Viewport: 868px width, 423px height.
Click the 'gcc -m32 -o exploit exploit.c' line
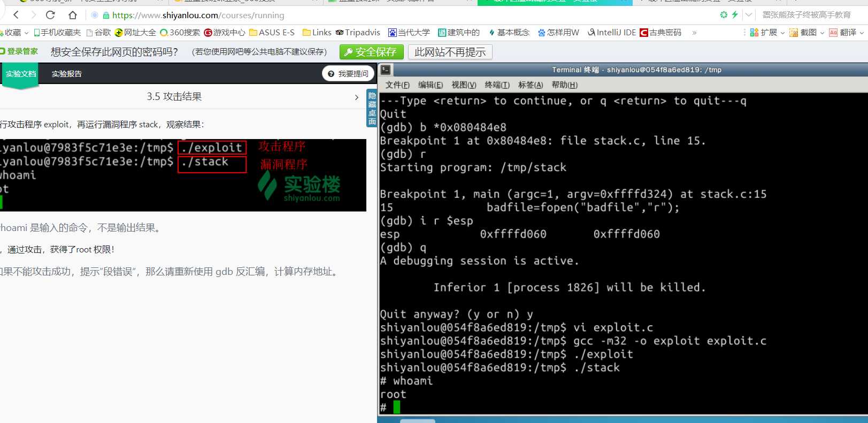pos(573,341)
